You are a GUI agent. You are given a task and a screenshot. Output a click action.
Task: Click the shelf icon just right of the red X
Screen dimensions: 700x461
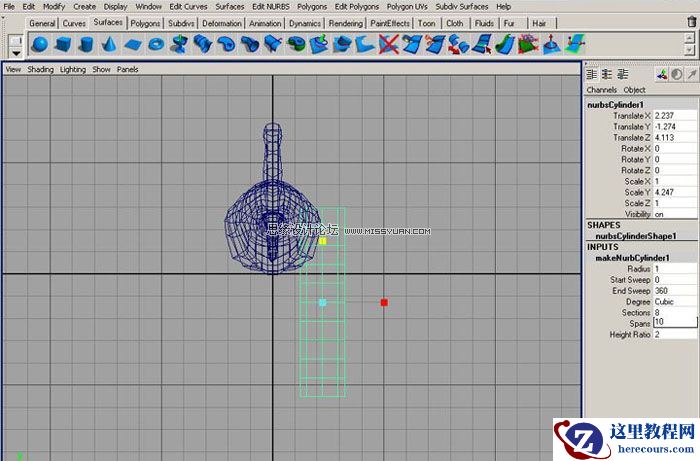click(412, 44)
